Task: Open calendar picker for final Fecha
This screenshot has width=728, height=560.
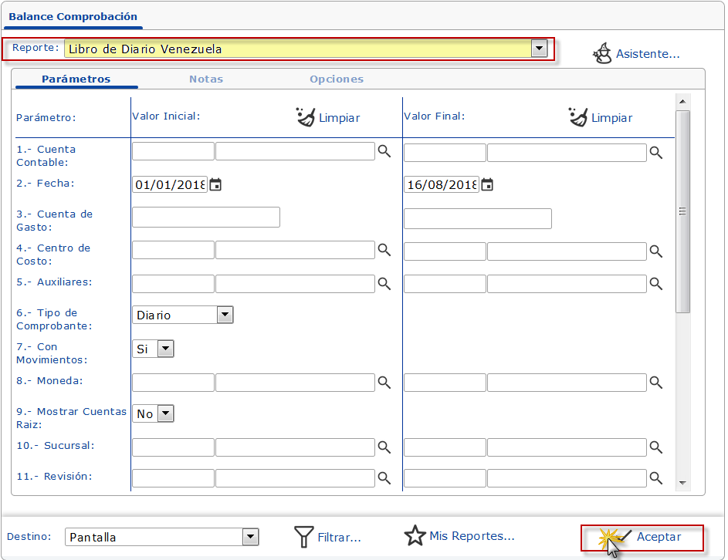Action: coord(487,185)
